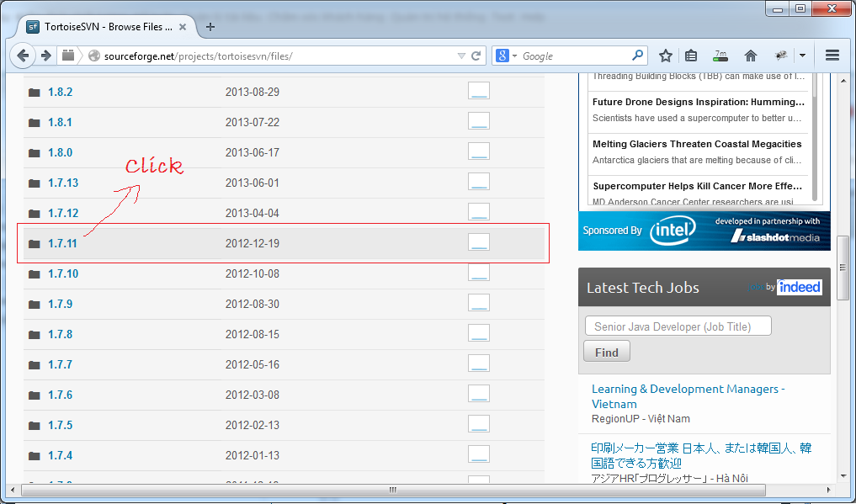This screenshot has height=504, width=856.
Task: Open download stats icon for 1.8.0 row
Action: click(x=479, y=151)
